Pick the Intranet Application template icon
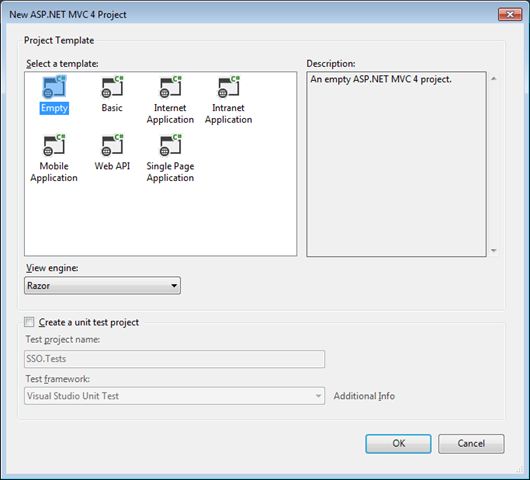 pos(228,87)
